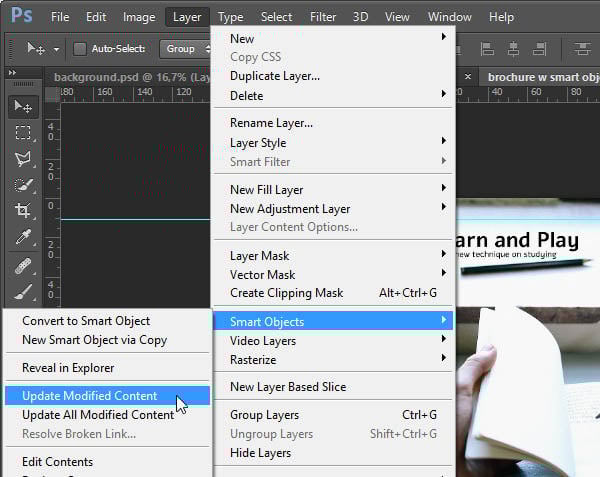This screenshot has width=600, height=477.
Task: Choose Group Layers
Action: click(x=333, y=415)
